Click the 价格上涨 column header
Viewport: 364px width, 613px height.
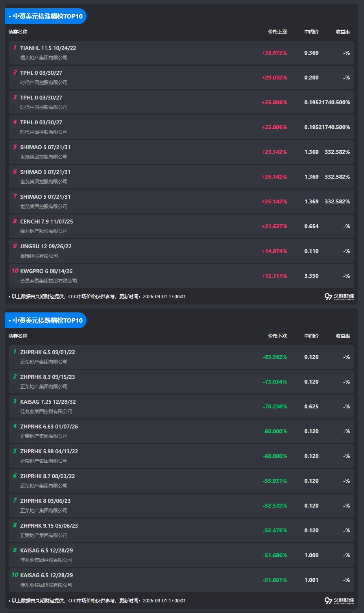tap(277, 32)
